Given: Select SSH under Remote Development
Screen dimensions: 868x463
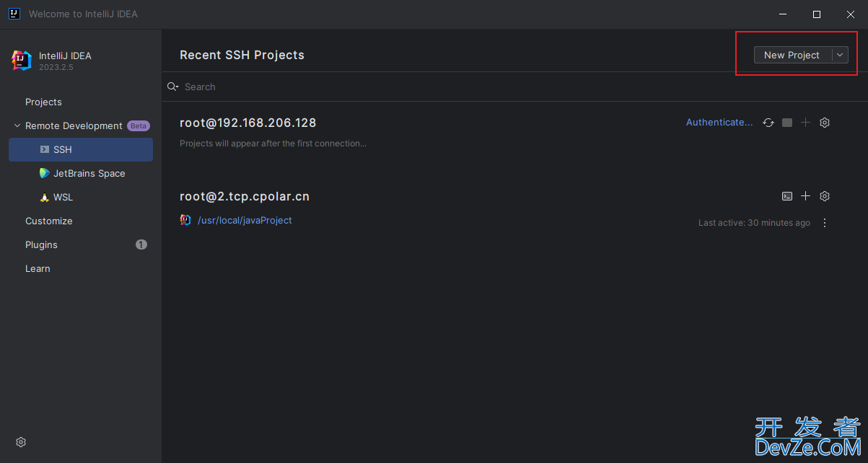Looking at the screenshot, I should click(x=81, y=149).
